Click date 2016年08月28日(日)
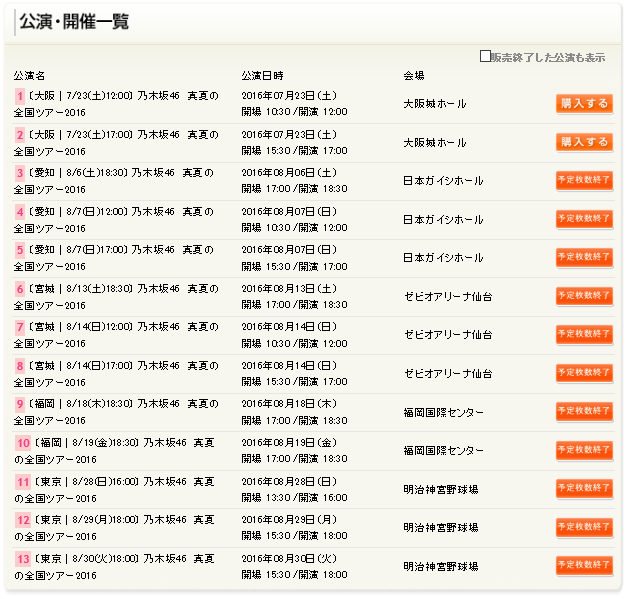 [289, 481]
